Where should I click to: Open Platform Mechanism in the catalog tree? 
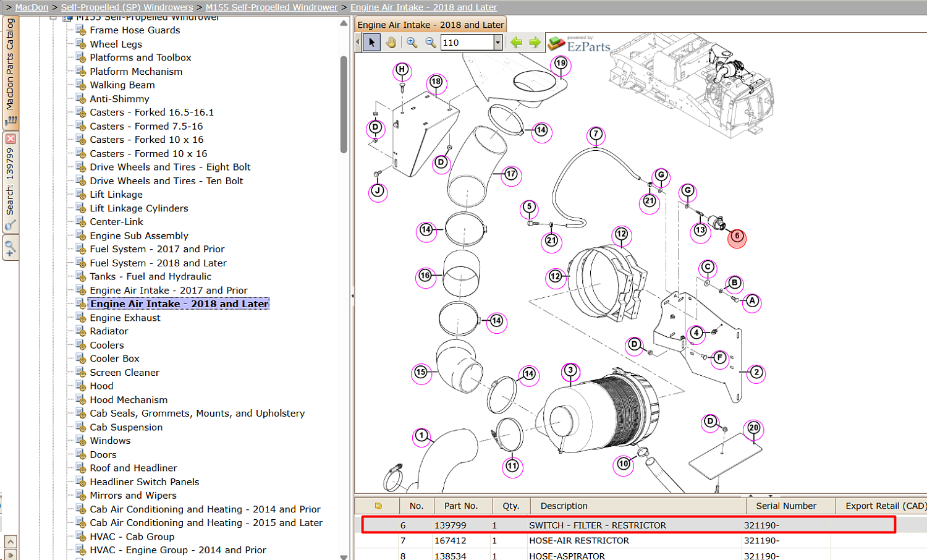point(136,71)
